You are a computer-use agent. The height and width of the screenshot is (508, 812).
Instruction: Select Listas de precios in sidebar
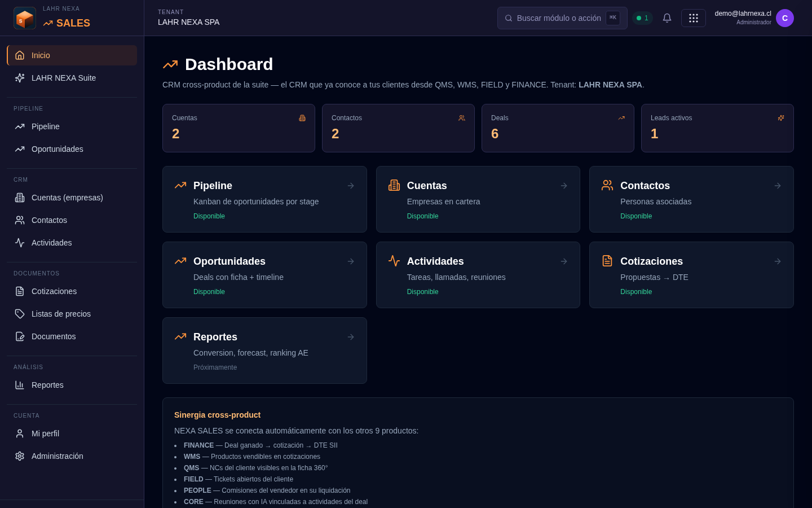(x=72, y=314)
